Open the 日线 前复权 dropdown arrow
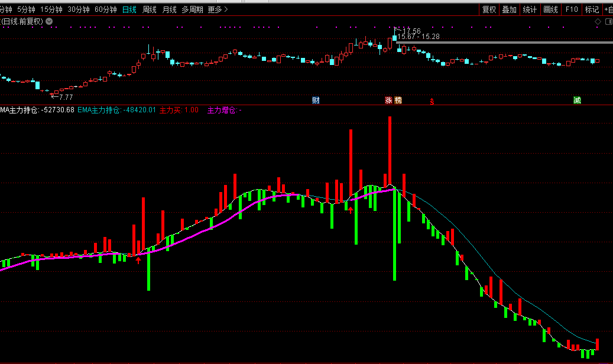This screenshot has height=364, width=613. (49, 22)
